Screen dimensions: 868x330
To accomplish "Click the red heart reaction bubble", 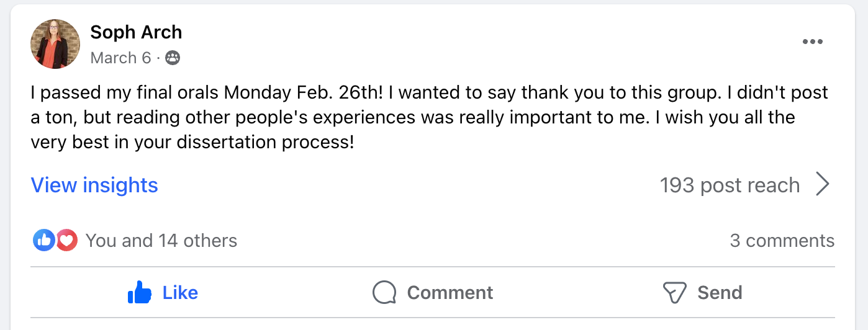I will click(x=67, y=240).
